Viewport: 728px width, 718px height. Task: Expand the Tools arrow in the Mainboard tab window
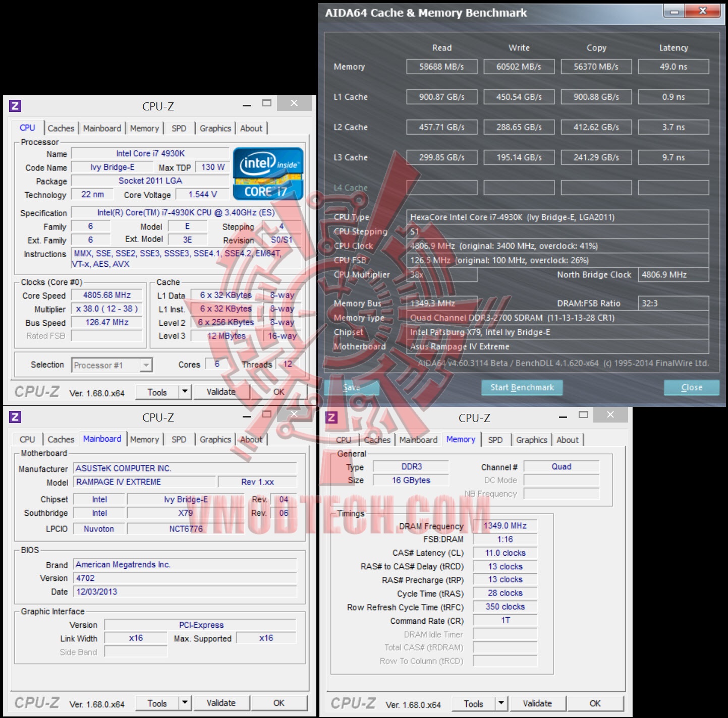(x=185, y=703)
